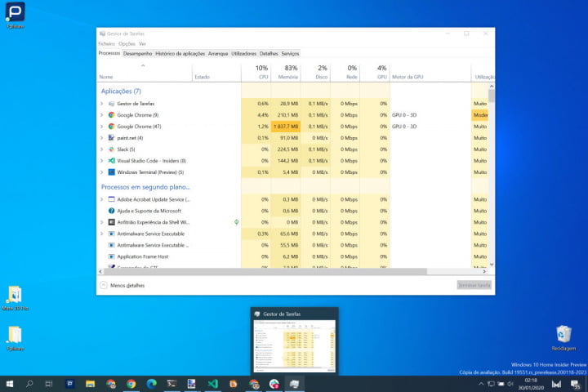Screen dimensions: 588x392
Task: Open paint.net from the taskbar
Action: pos(192,384)
